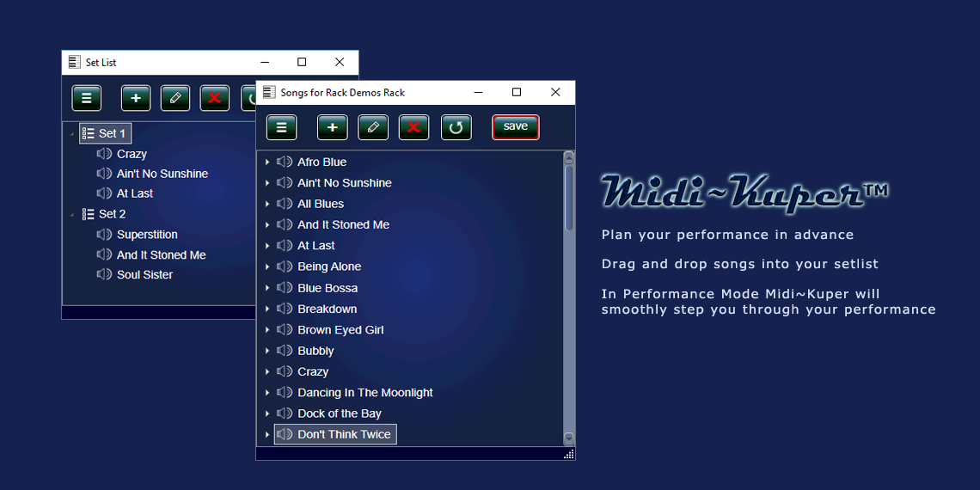Expand the And It Stoned Me arrow in Songs list
Image resolution: width=980 pixels, height=490 pixels.
[x=266, y=225]
